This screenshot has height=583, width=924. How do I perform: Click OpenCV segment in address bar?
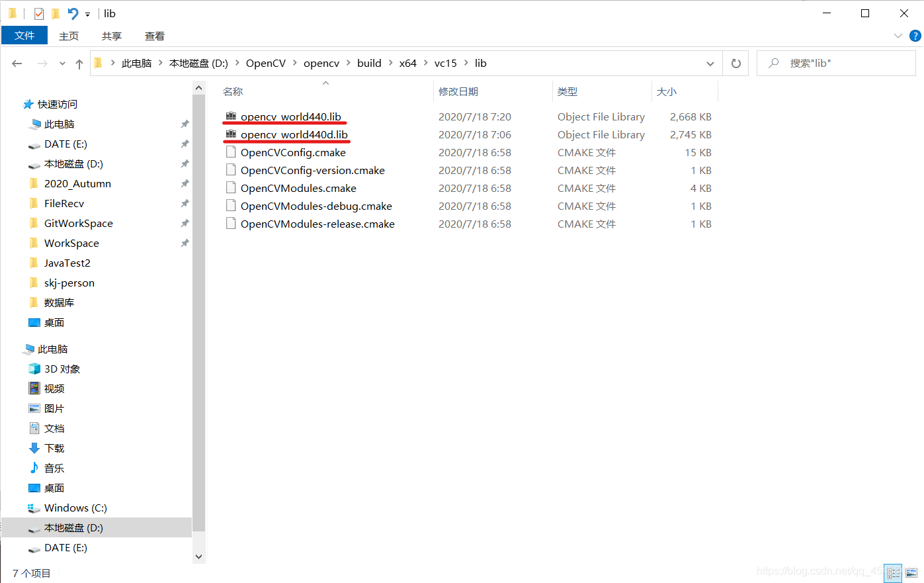pyautogui.click(x=266, y=64)
